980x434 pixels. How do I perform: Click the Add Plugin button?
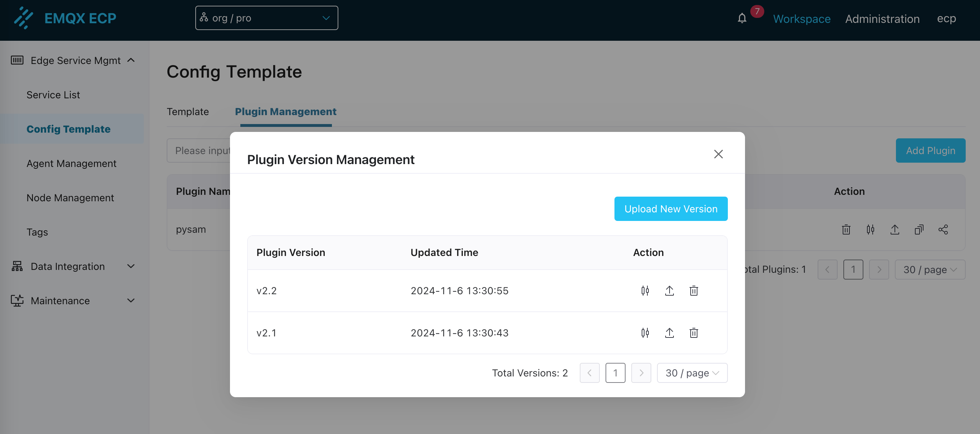coord(930,150)
